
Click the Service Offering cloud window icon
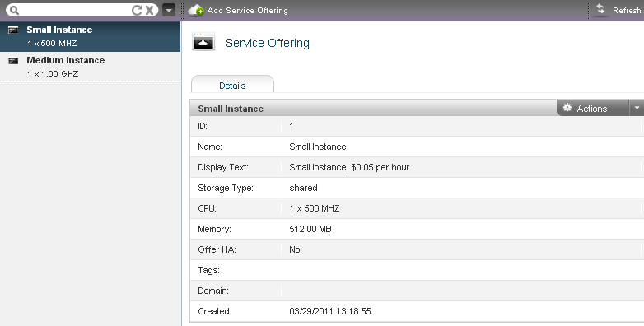(x=203, y=42)
